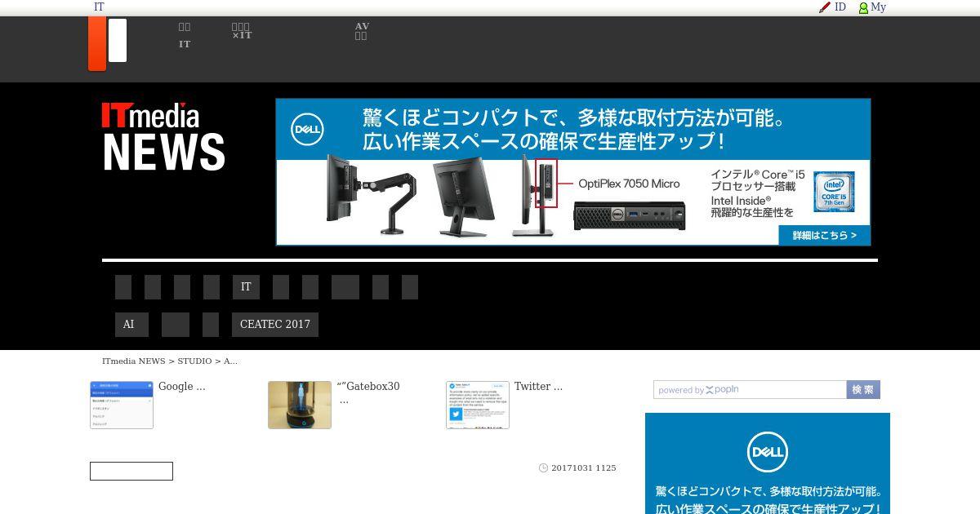Click the Dell banner details button
980x514 pixels.
[824, 235]
